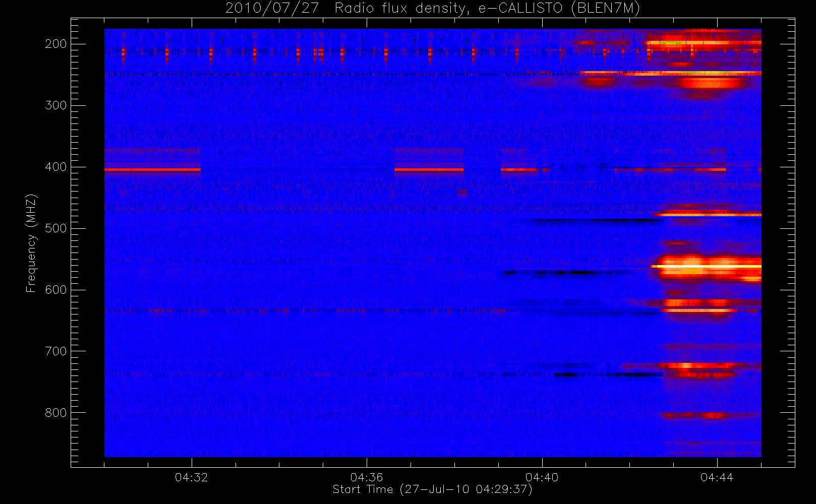Click the 500 frequency tick label

(56, 228)
